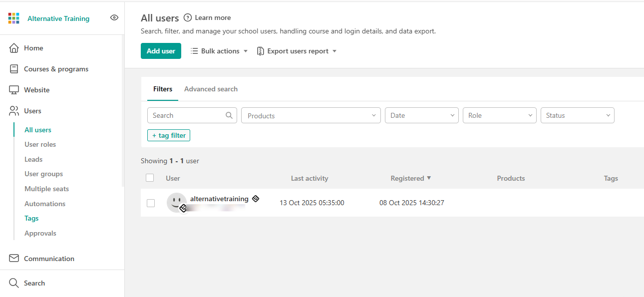Click the Tags column header
This screenshot has height=297, width=644.
[x=611, y=178]
